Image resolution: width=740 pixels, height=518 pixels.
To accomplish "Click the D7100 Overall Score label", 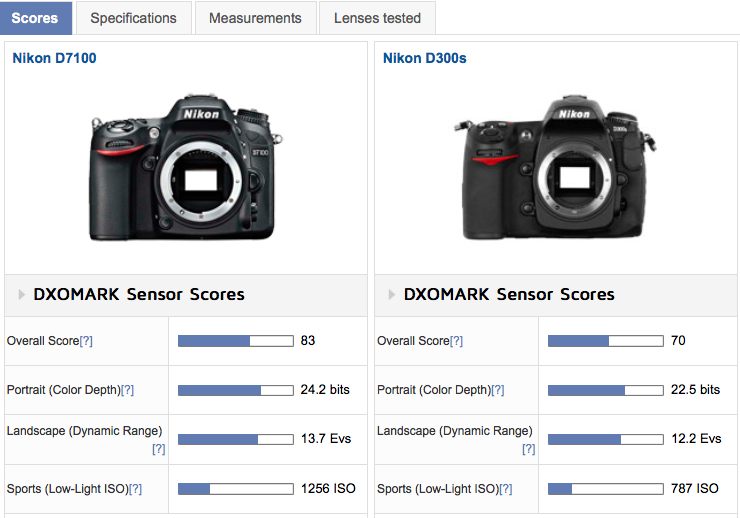I will 43,341.
